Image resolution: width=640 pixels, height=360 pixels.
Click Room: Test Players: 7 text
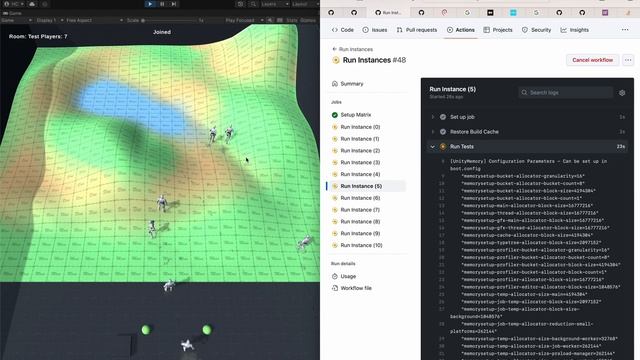pos(38,36)
